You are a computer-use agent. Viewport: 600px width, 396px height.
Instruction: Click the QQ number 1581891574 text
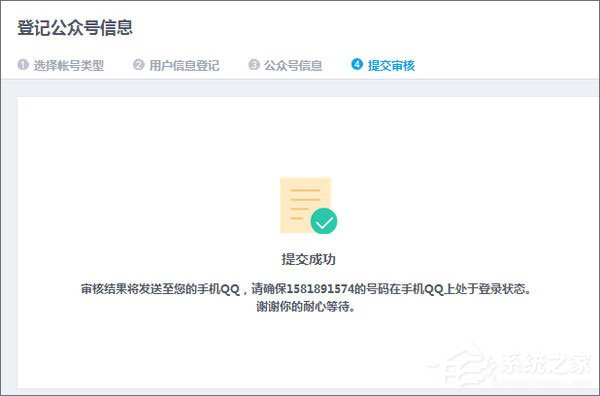[x=320, y=289]
